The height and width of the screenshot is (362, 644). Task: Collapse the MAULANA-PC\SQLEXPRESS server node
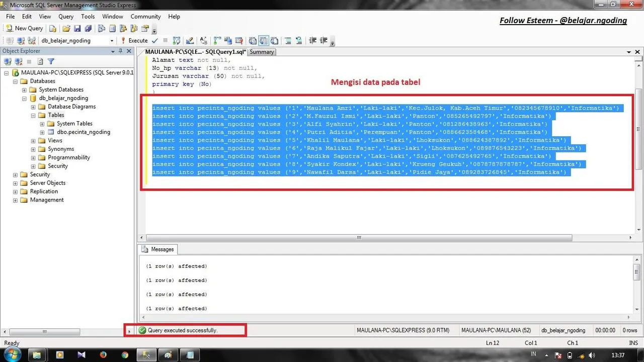pyautogui.click(x=6, y=73)
